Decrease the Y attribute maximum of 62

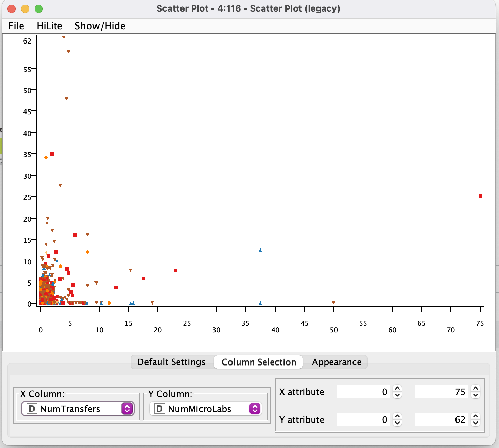point(475,423)
